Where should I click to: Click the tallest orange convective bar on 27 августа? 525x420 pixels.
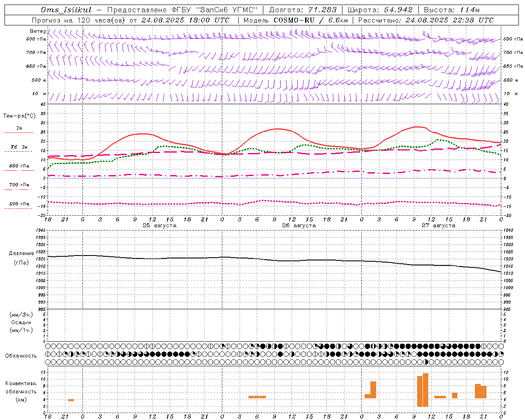pyautogui.click(x=425, y=390)
